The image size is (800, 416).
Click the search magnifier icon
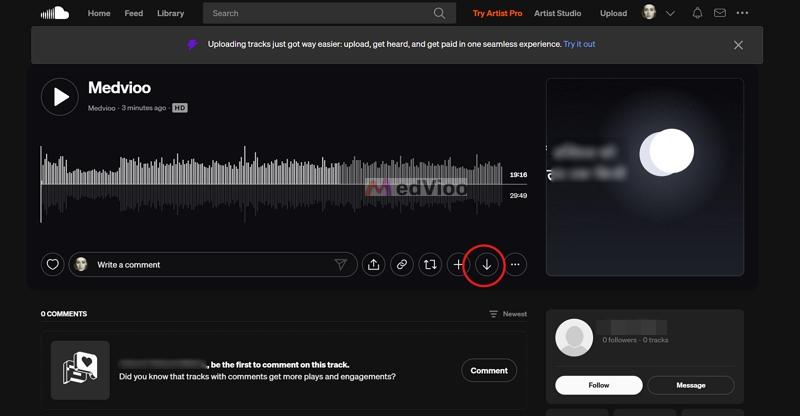click(439, 13)
